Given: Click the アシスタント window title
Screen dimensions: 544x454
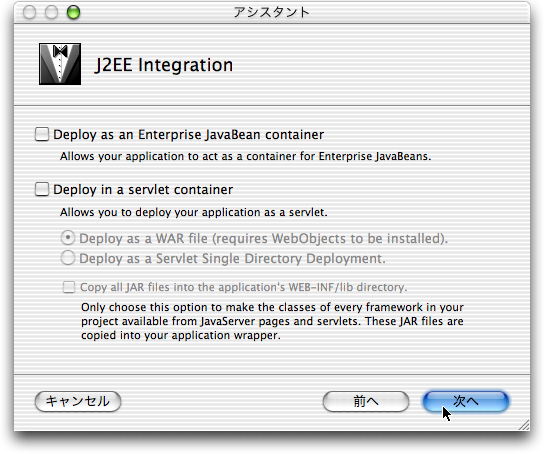Looking at the screenshot, I should click(x=272, y=12).
